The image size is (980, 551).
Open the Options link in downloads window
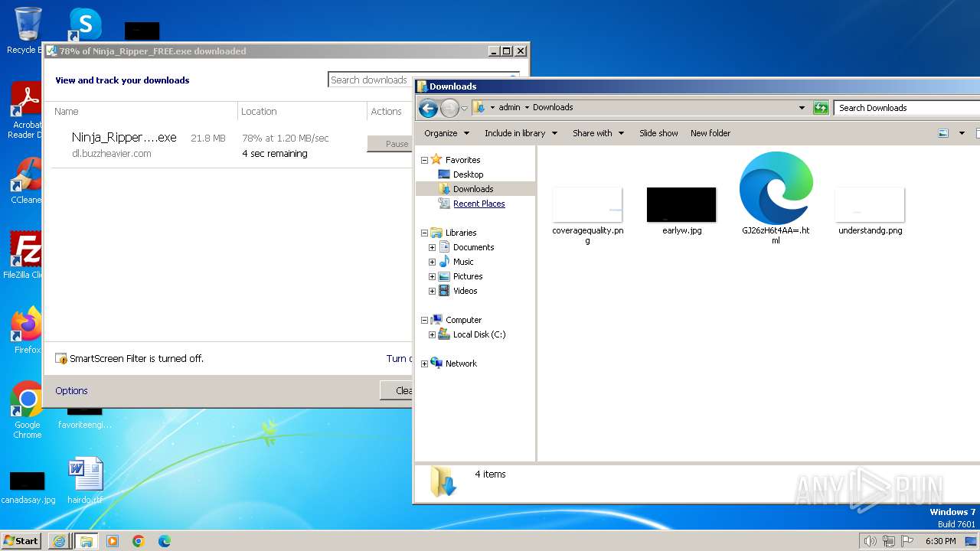point(71,391)
